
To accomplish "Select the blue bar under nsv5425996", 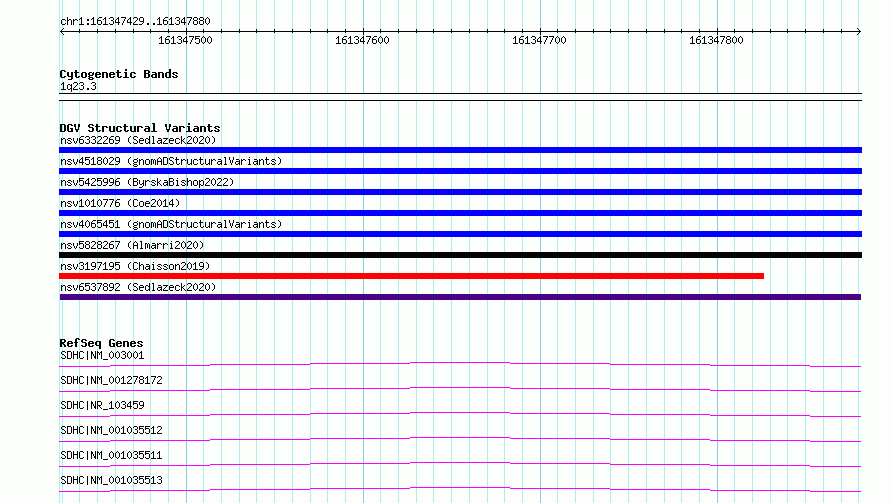I will [460, 192].
